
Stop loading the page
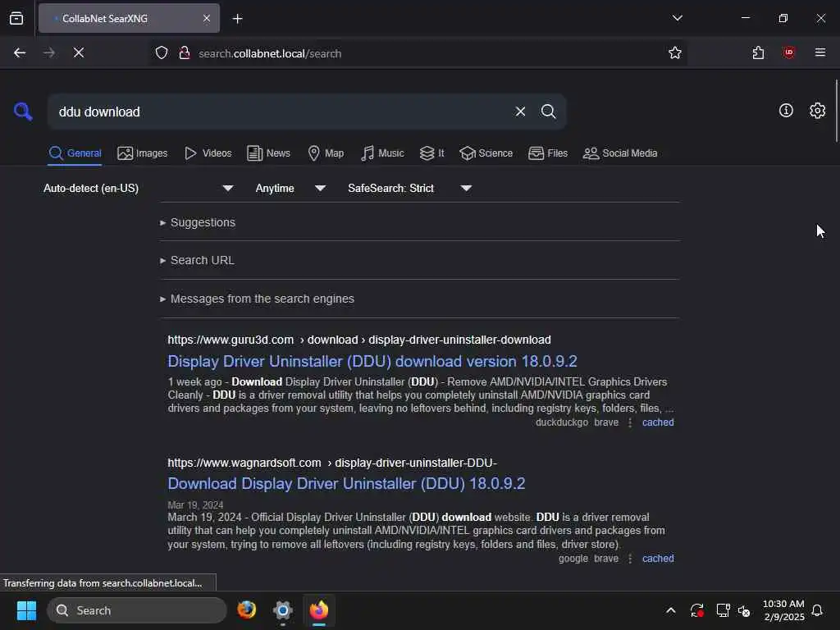(x=79, y=52)
